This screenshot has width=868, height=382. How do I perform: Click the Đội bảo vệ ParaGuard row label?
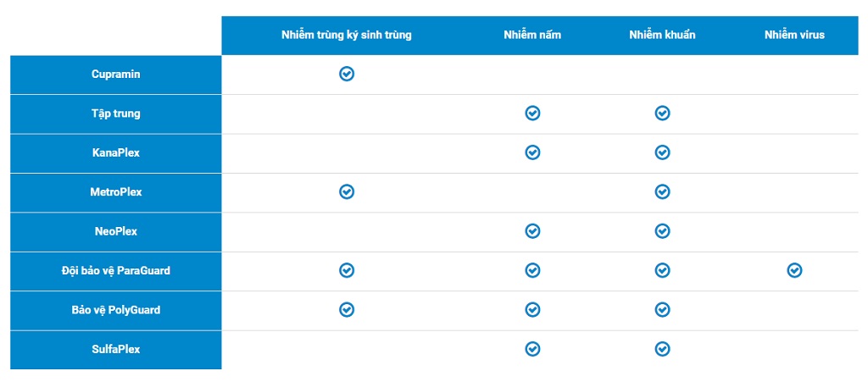click(x=116, y=271)
